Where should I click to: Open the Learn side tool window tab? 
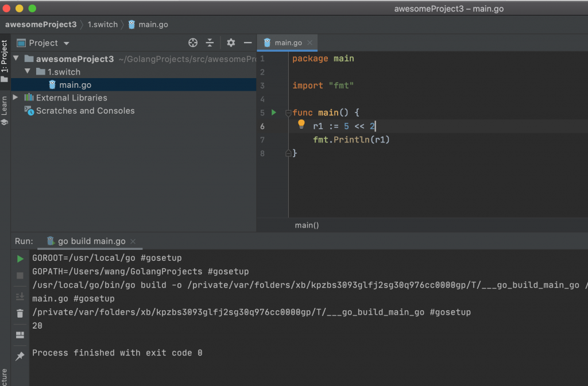coord(4,111)
